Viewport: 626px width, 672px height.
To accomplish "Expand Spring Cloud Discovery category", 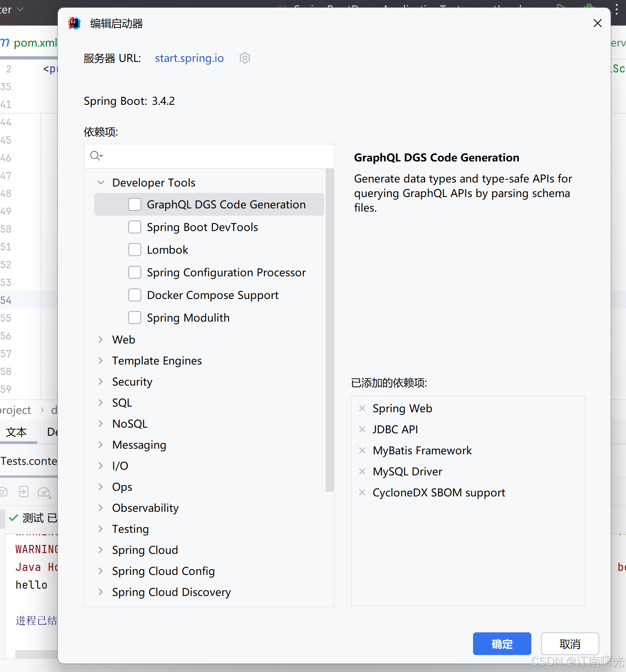I will tap(101, 592).
